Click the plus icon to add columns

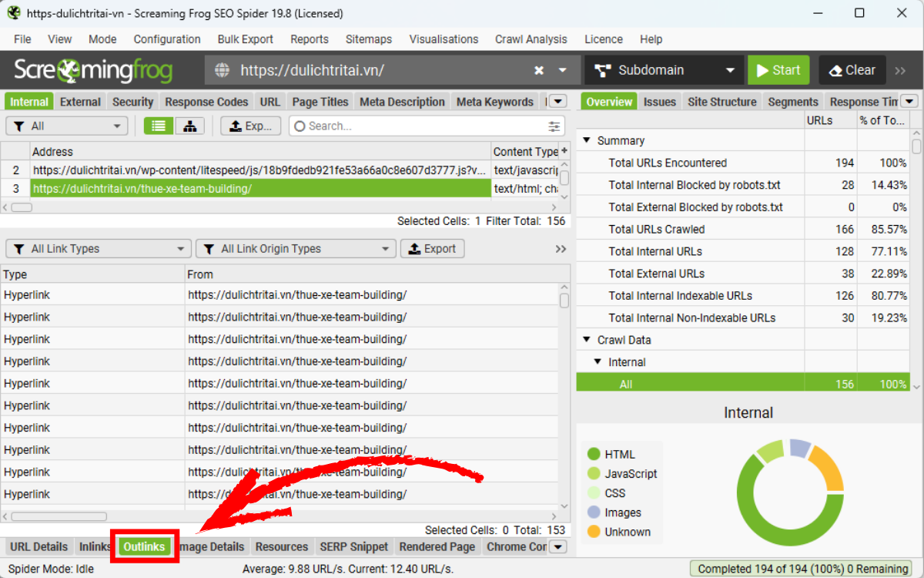(x=564, y=151)
